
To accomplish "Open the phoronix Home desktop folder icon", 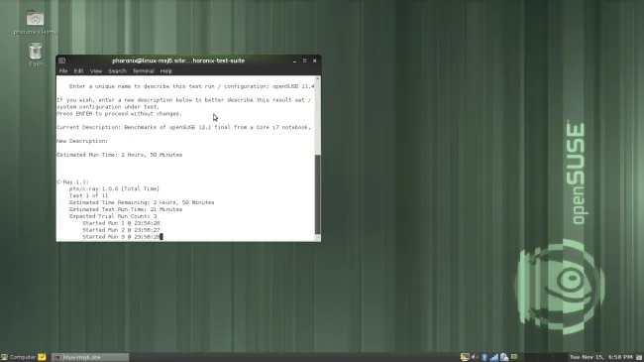I will coord(36,19).
